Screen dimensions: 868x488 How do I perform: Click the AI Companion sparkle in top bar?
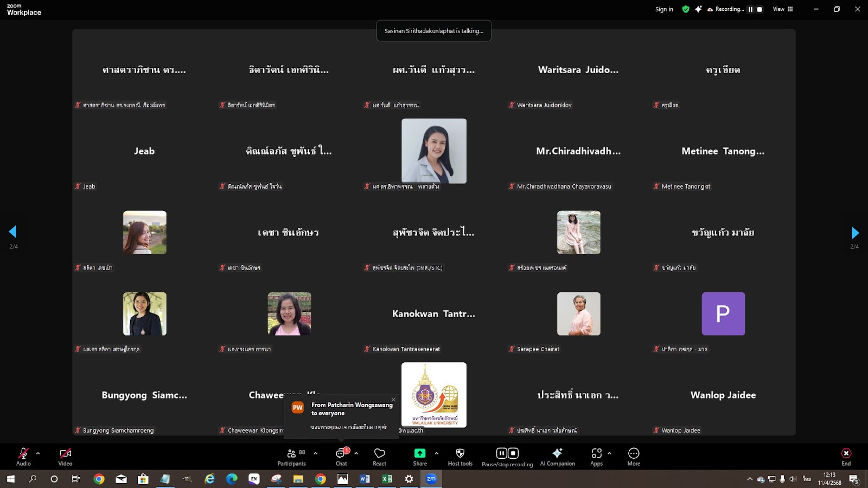click(698, 9)
